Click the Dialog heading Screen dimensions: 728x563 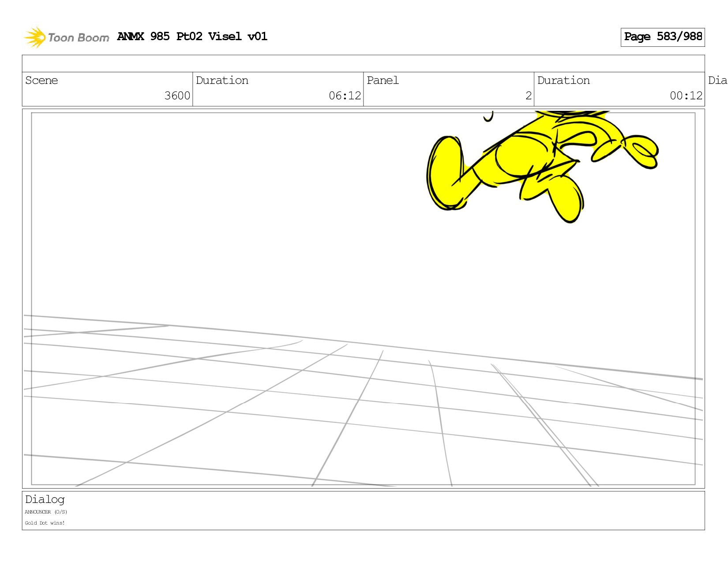(x=45, y=499)
